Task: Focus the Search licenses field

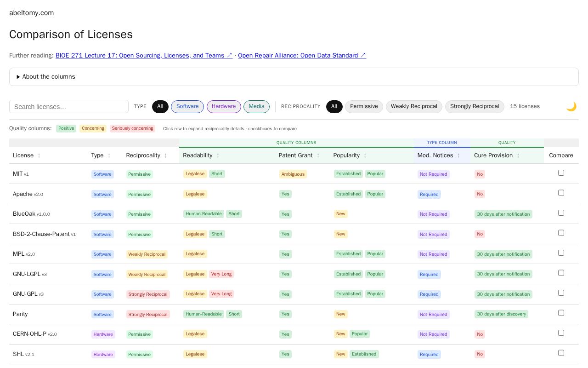Action: tap(69, 107)
